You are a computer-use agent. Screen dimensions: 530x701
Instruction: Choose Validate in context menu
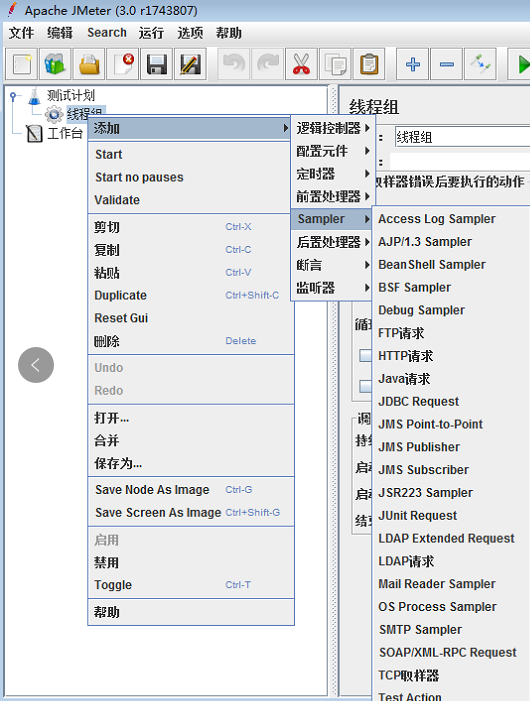pos(190,200)
